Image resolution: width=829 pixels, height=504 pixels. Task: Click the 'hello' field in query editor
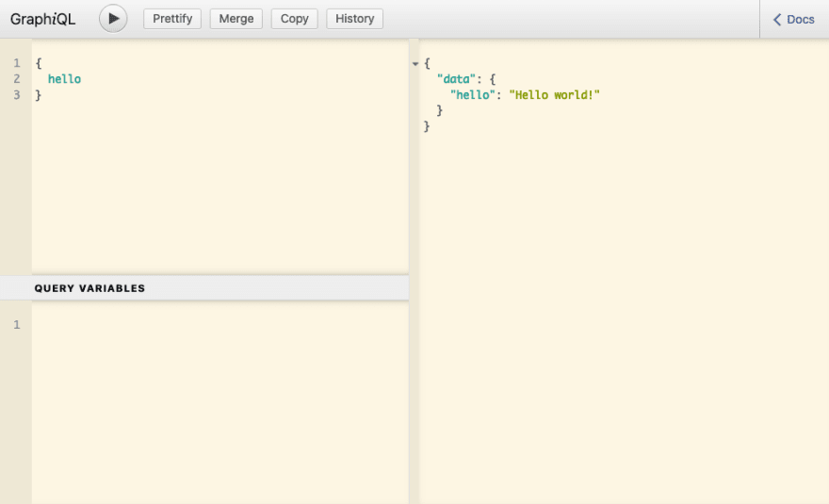[x=64, y=79]
